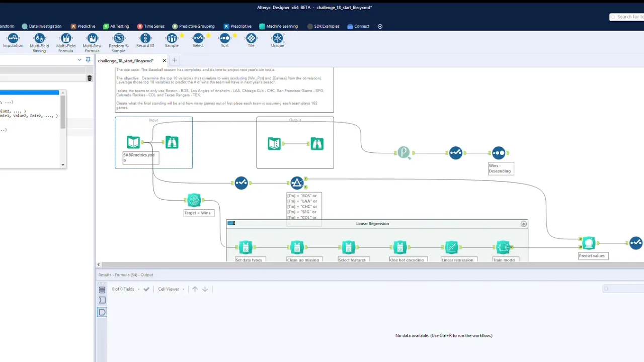Choose the Multi-Field Formula tool
The height and width of the screenshot is (362, 644).
(x=66, y=43)
